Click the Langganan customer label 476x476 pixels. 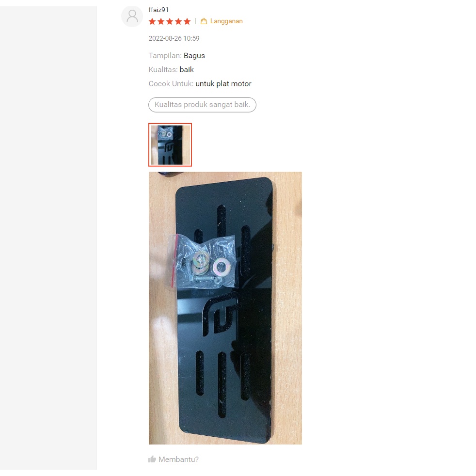(226, 21)
